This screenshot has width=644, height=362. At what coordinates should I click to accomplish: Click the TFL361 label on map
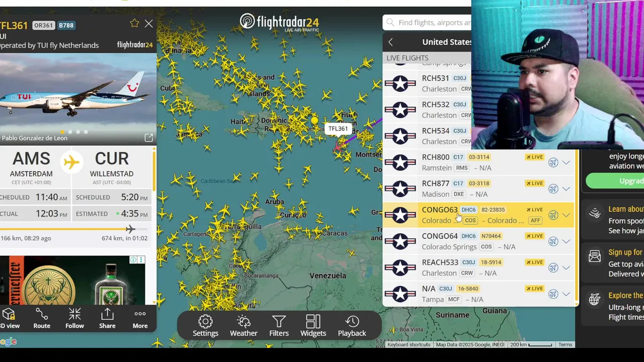click(338, 129)
